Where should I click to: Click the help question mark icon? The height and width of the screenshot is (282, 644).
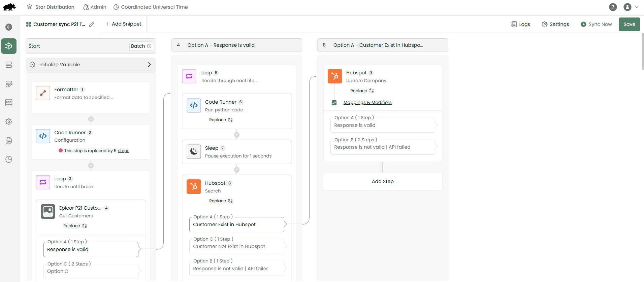[x=613, y=7]
